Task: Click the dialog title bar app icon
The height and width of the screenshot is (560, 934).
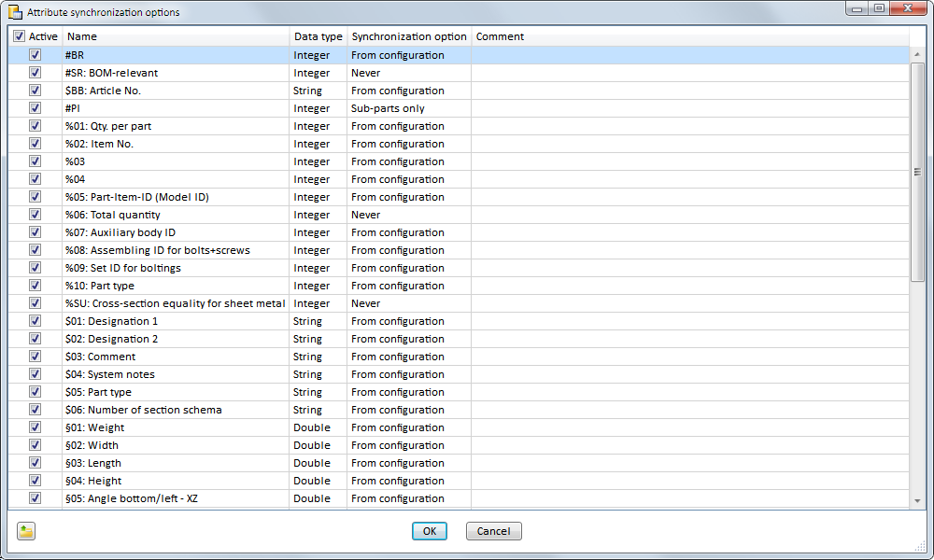Action: tap(15, 12)
